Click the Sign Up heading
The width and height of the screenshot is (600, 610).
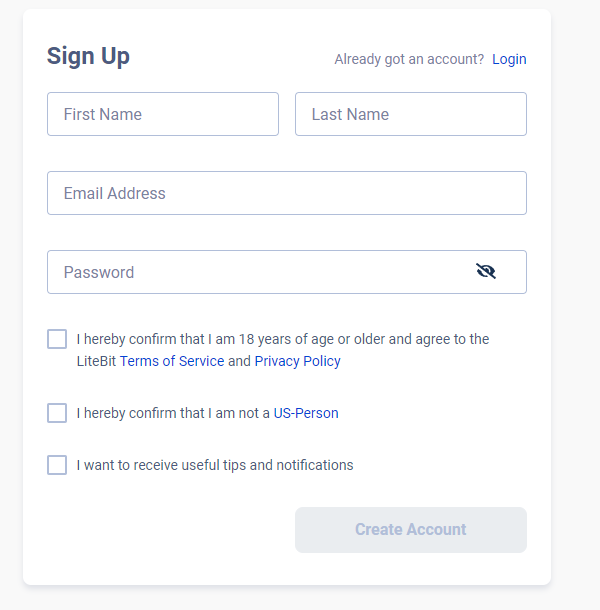88,56
